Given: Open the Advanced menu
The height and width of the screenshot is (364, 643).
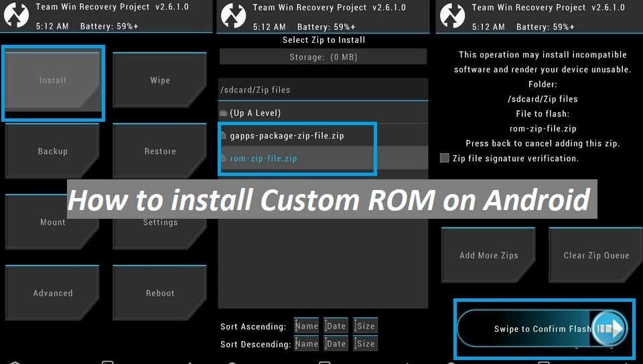Looking at the screenshot, I should point(52,293).
